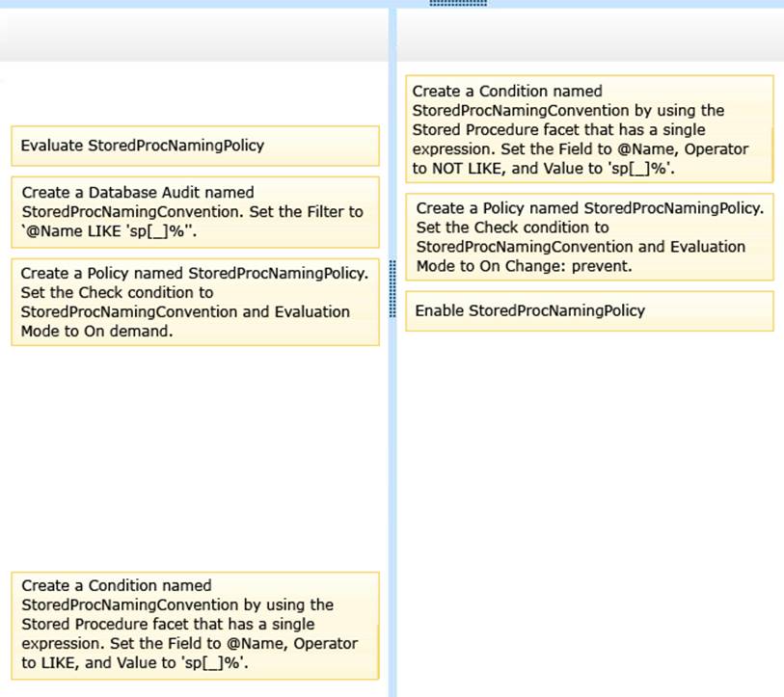Select the policy box with On demand mode

[x=194, y=301]
